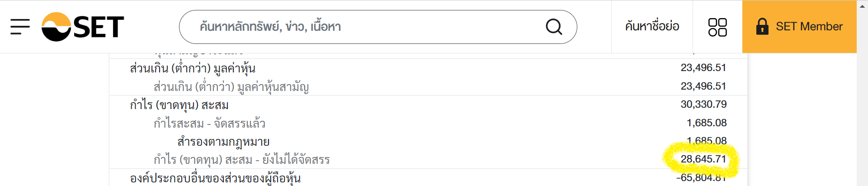Click the กำไร (ขาดทุน) สะสม - ยังไม่ได้จัดสรร label
This screenshot has height=186, width=868.
coord(241,160)
